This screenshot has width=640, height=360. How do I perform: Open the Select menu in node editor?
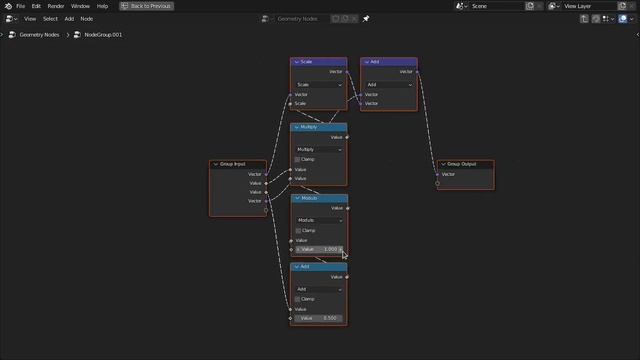50,19
